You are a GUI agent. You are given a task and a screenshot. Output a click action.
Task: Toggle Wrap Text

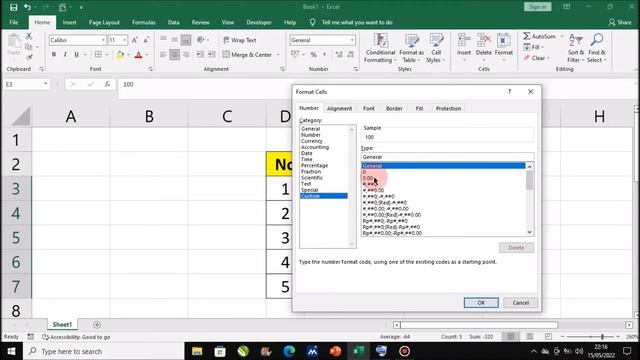(x=240, y=40)
